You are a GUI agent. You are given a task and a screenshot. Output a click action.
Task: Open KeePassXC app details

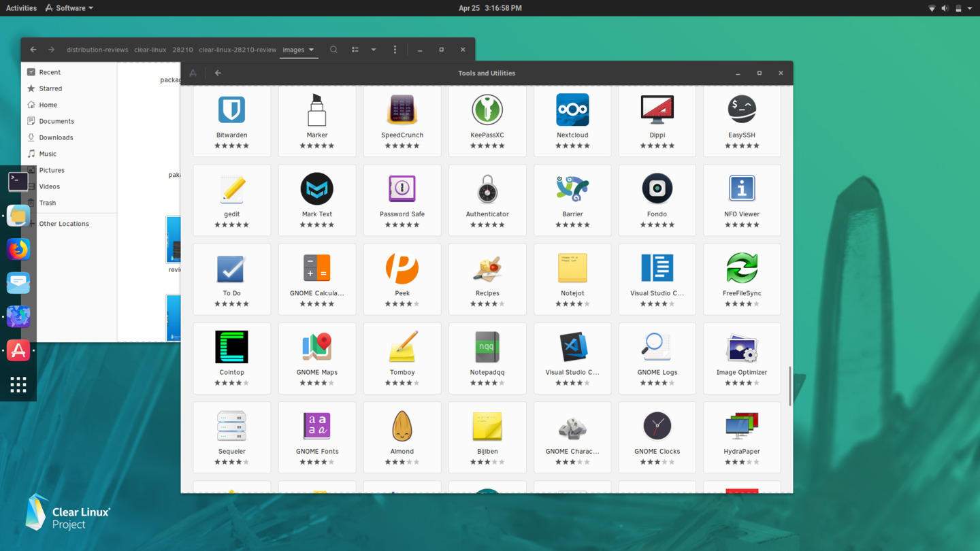click(487, 121)
